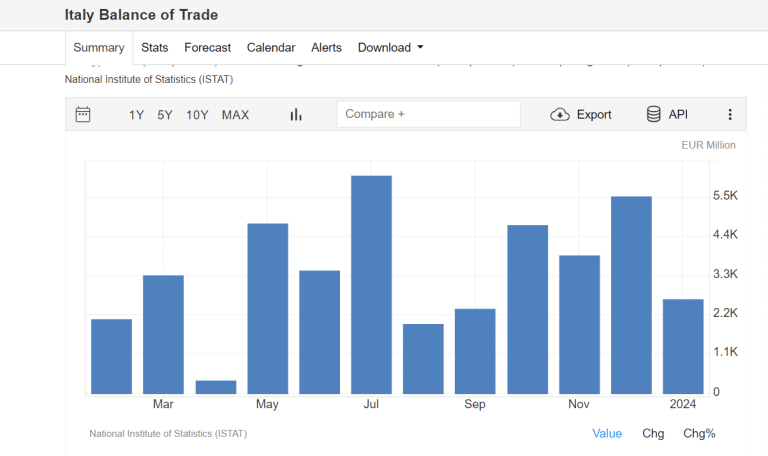This screenshot has width=768, height=456.
Task: Show chart as Chg% view
Action: point(699,433)
